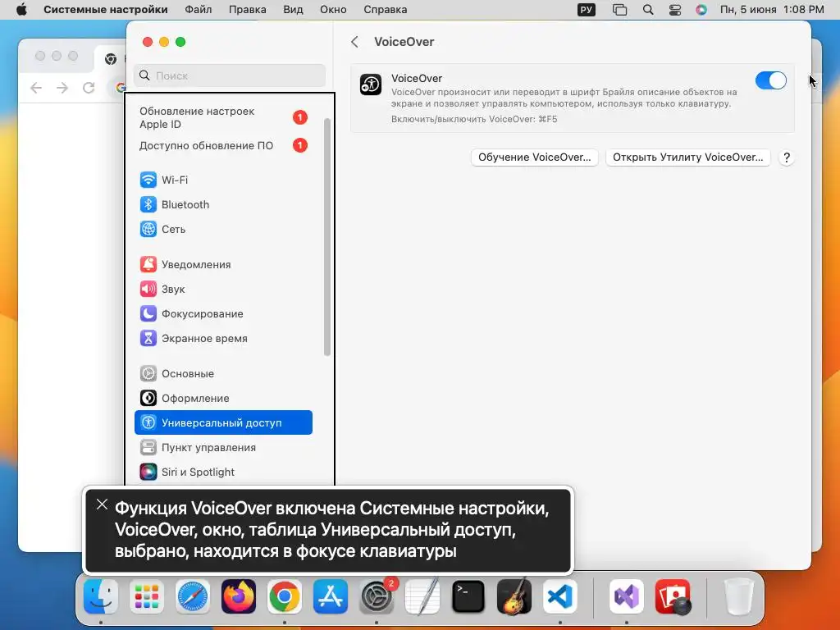Open the Вид menu

[293, 10]
